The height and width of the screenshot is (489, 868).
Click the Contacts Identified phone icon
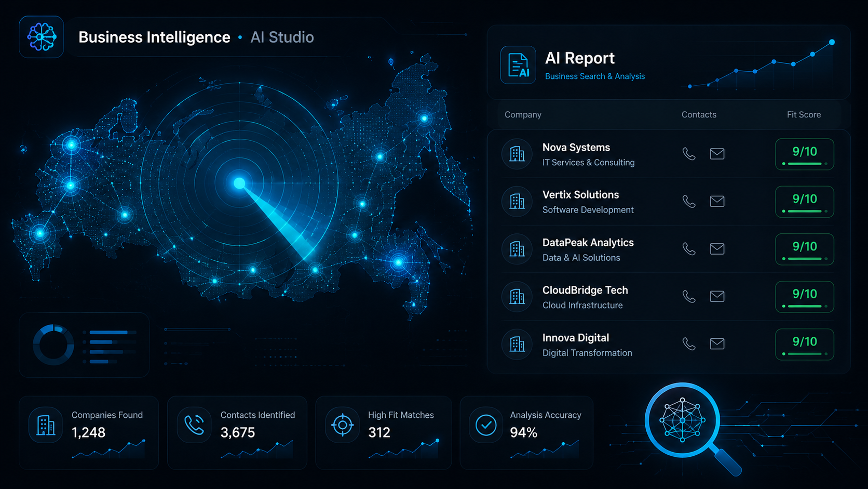(x=195, y=425)
